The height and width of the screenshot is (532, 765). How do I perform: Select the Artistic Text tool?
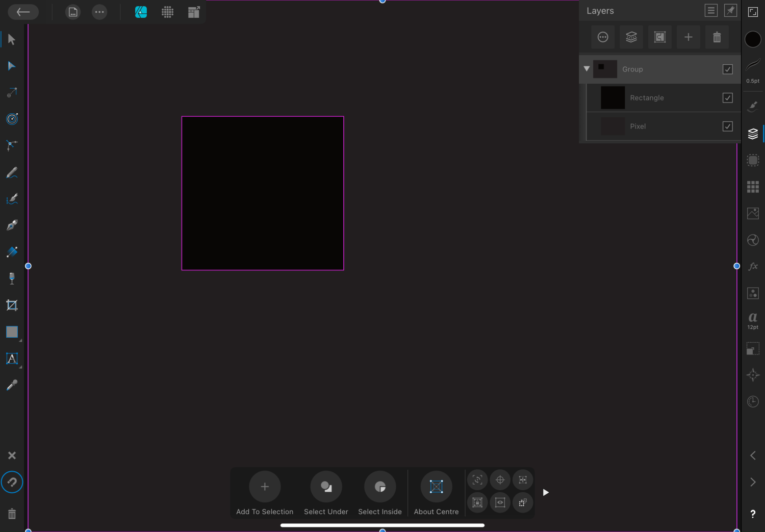coord(12,359)
